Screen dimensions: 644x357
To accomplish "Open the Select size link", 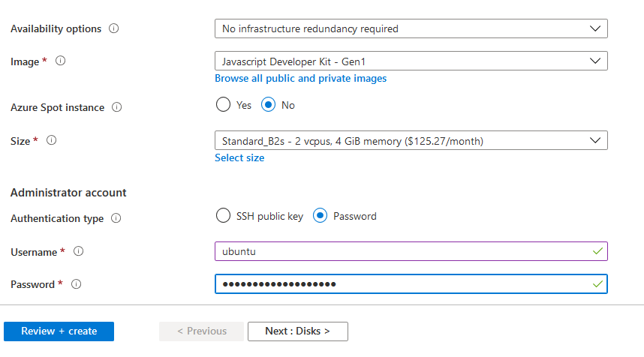I will tap(239, 158).
